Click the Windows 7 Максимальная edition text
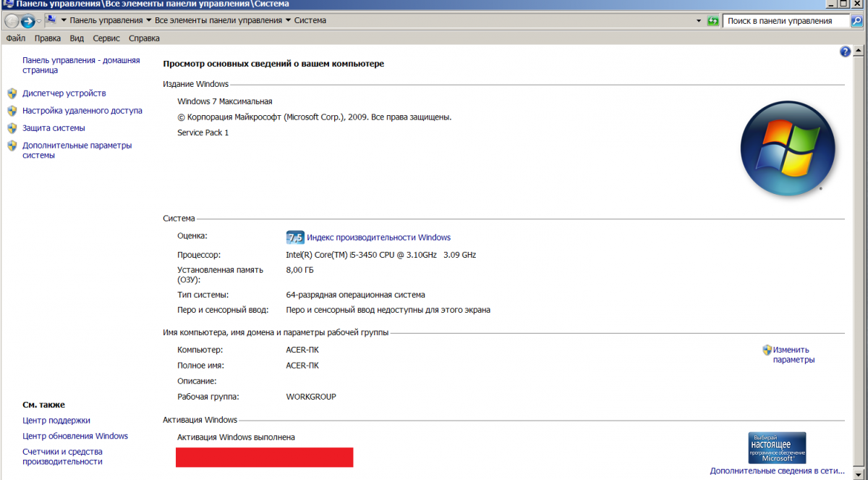 click(x=225, y=101)
